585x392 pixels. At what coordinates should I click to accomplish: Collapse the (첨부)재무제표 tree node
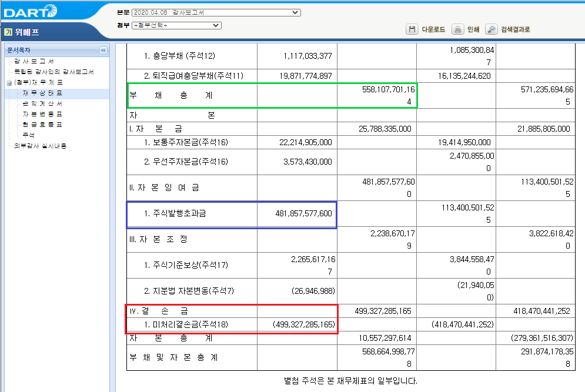[8, 82]
